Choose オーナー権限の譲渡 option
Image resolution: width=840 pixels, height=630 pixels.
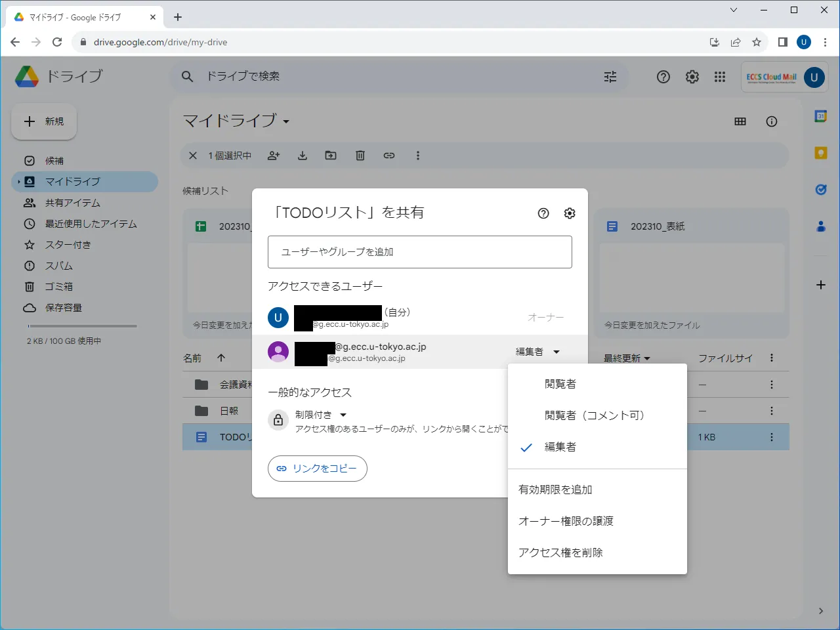click(x=566, y=521)
